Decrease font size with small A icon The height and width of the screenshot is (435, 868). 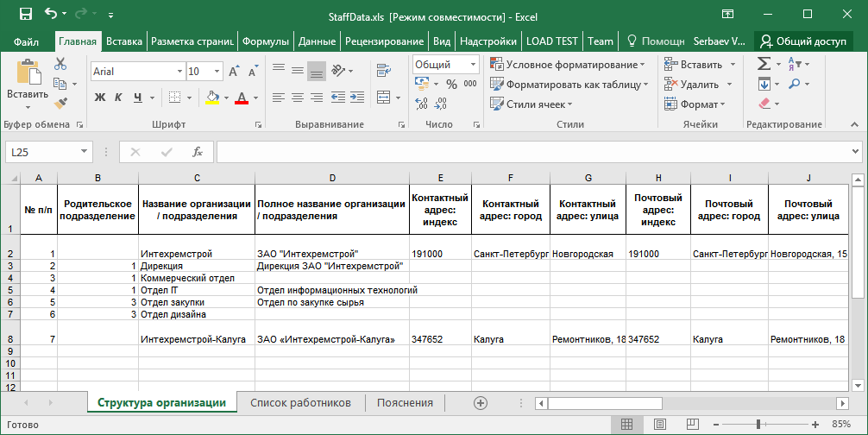pyautogui.click(x=253, y=72)
